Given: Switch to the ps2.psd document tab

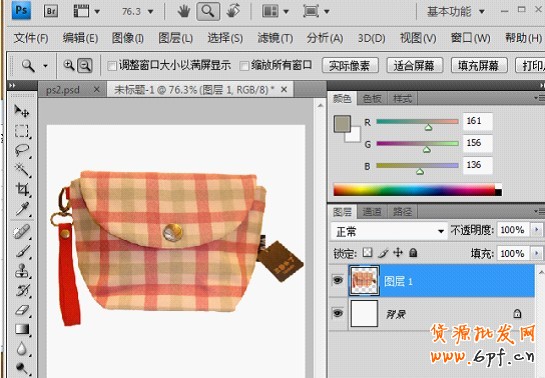Looking at the screenshot, I should (x=63, y=90).
